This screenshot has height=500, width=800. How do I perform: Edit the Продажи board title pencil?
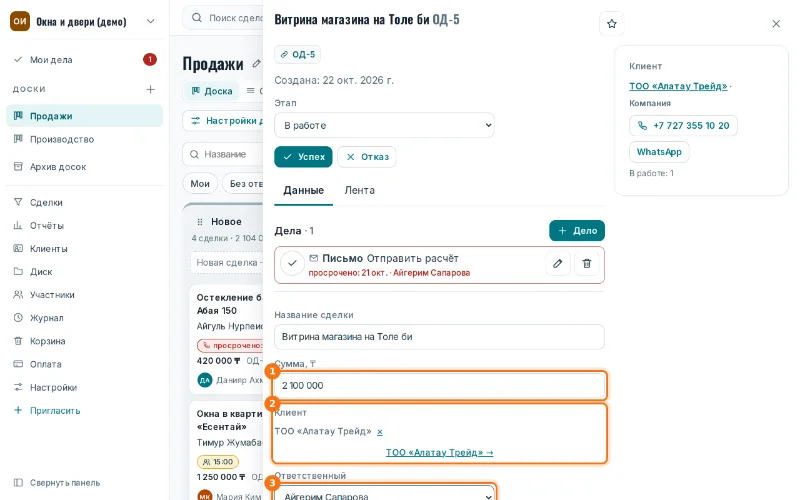coord(256,64)
